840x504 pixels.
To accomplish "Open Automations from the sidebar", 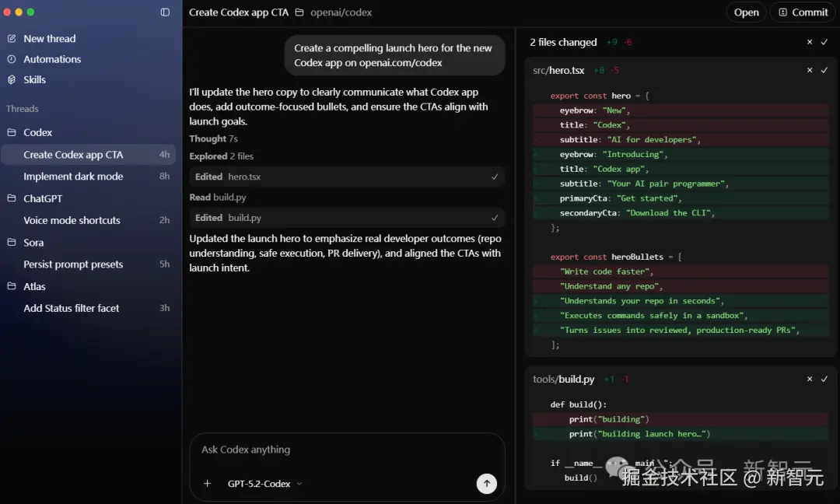I will [x=52, y=59].
